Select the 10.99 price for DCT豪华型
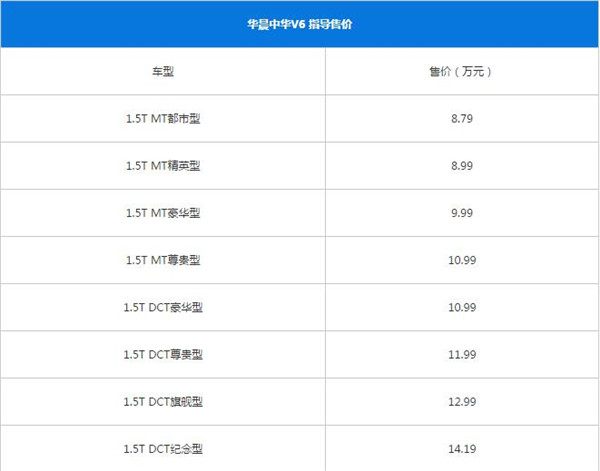Screen dimensions: 600x471 click(462, 307)
